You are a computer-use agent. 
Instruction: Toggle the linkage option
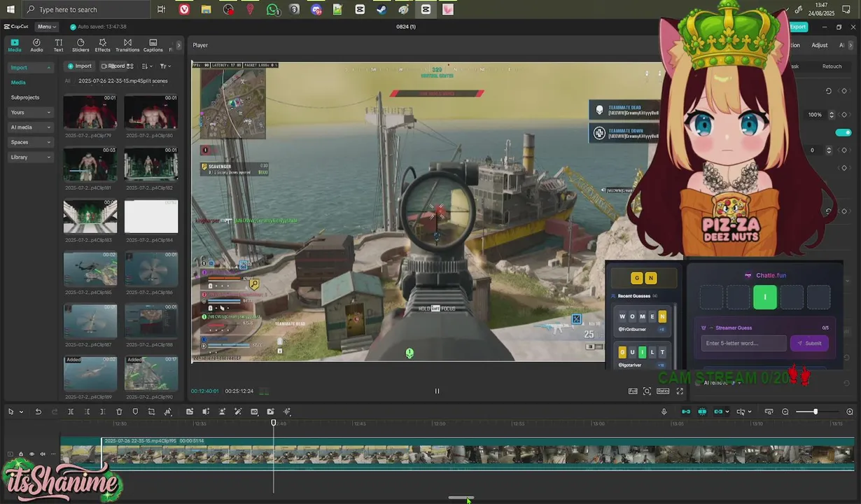[x=718, y=412]
